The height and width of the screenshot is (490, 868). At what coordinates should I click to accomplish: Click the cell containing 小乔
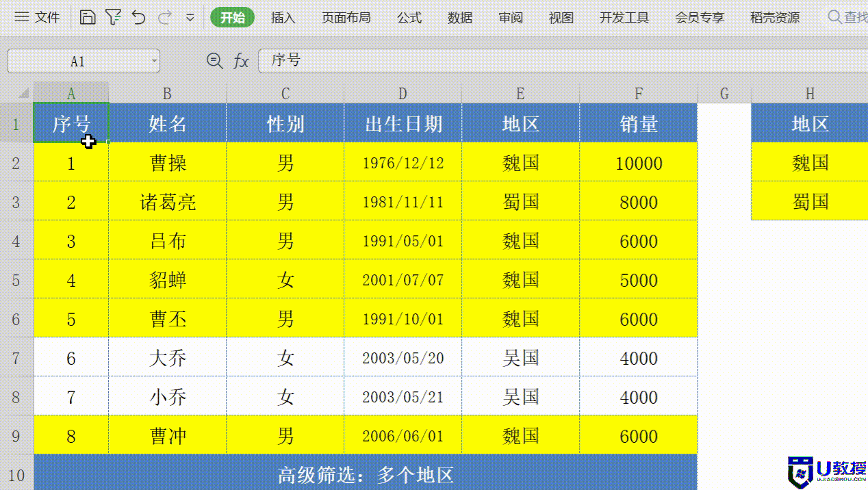(x=167, y=396)
